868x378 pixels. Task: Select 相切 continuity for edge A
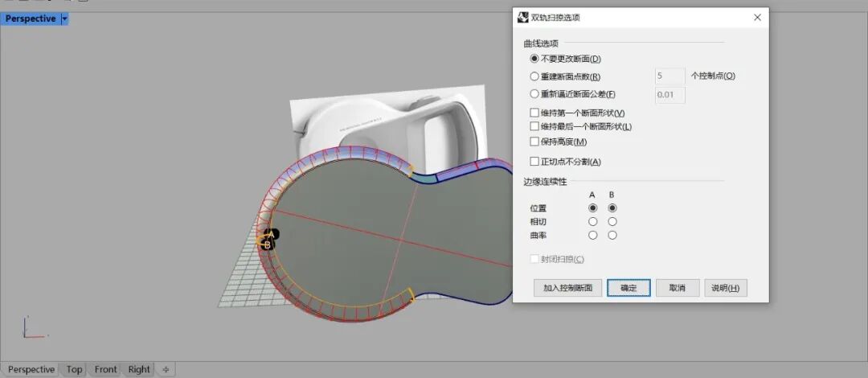[x=593, y=222]
